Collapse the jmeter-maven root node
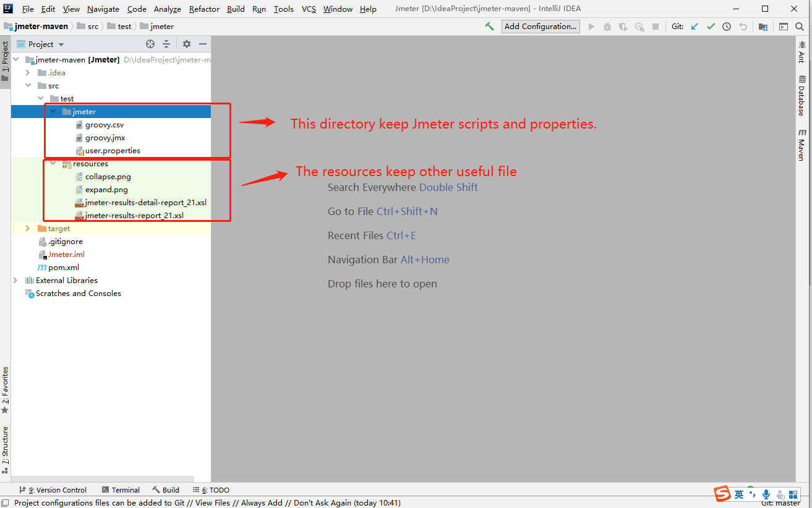 [16, 60]
